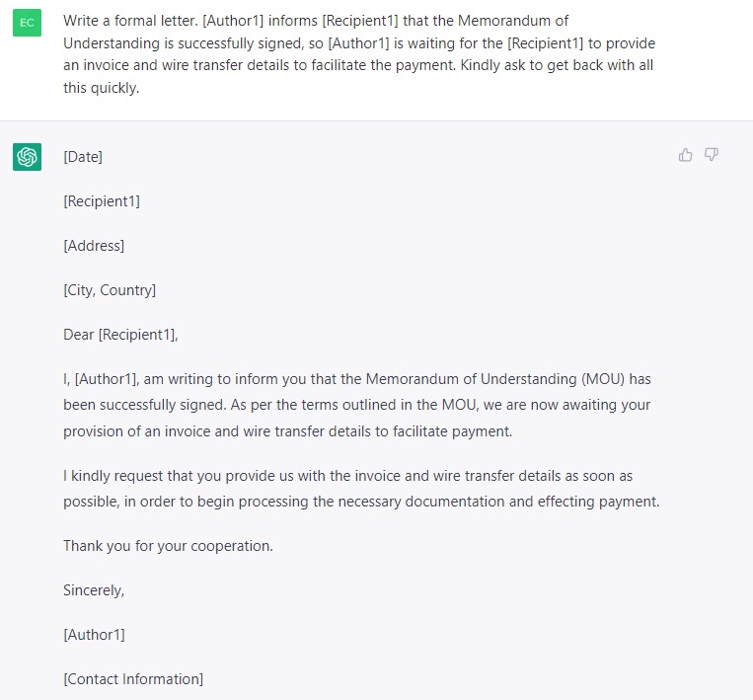Click the [Author1] signature line below Sincerely
Viewport: 753px width, 700px height.
pyautogui.click(x=94, y=635)
